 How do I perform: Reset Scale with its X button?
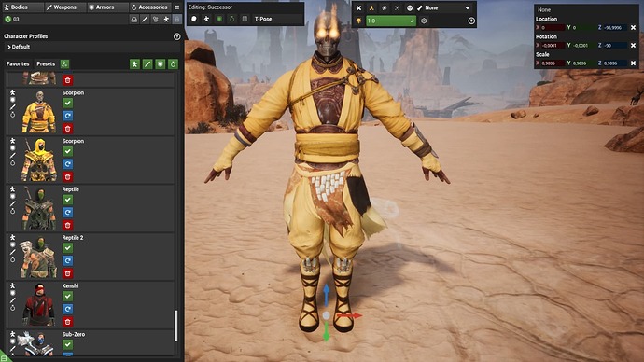(x=633, y=63)
